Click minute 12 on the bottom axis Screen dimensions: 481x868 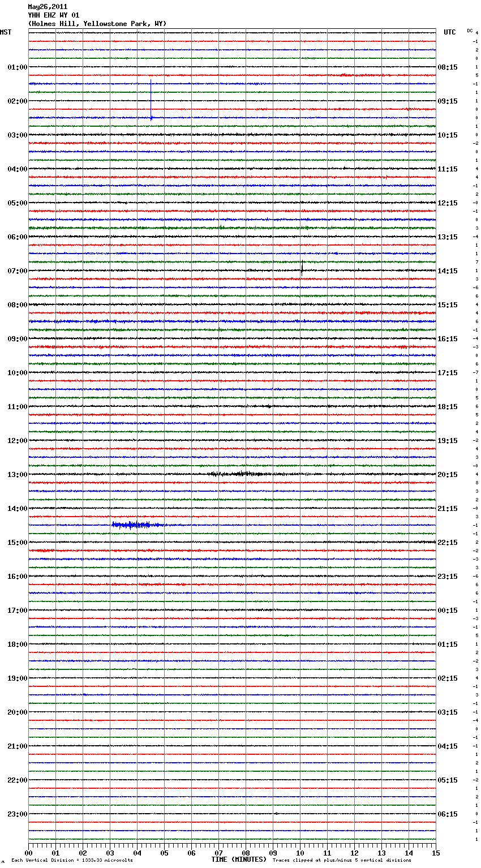354,853
